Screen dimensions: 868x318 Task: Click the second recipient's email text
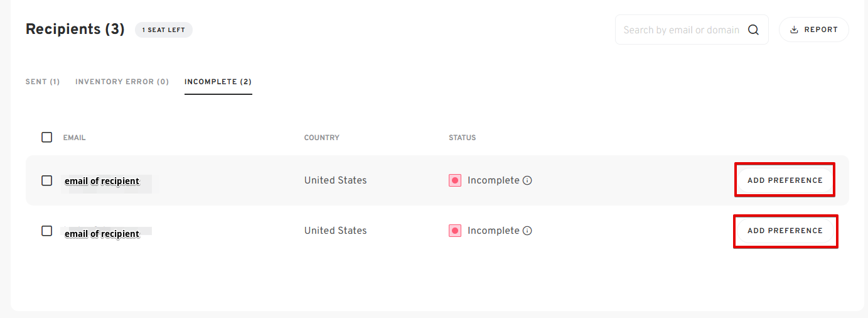[x=102, y=234]
